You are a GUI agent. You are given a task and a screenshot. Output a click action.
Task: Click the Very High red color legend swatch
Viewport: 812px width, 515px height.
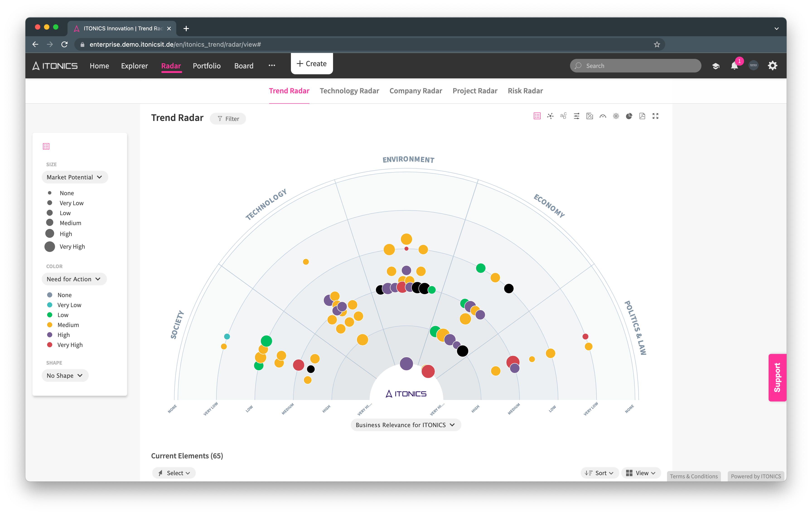pos(50,345)
